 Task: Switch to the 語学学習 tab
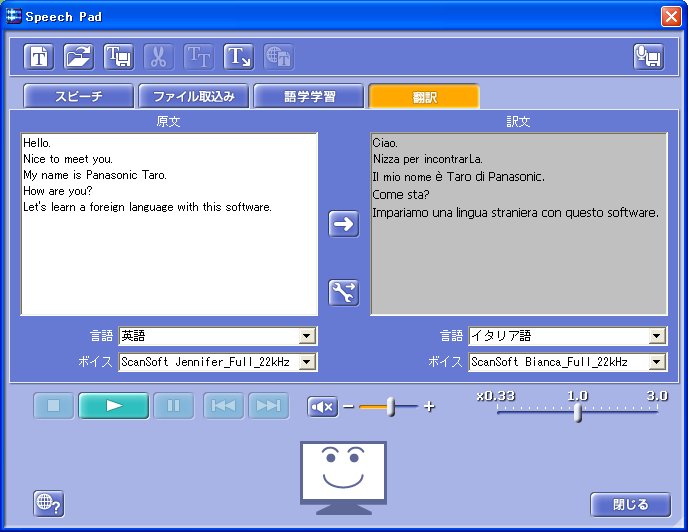pos(308,97)
